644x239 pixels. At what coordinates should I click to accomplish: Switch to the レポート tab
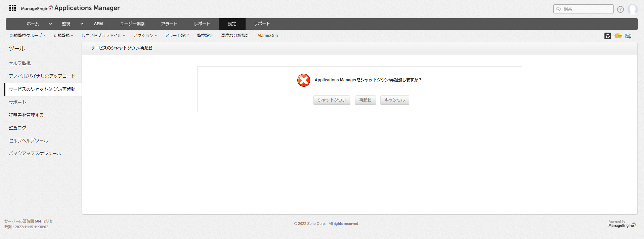point(202,24)
